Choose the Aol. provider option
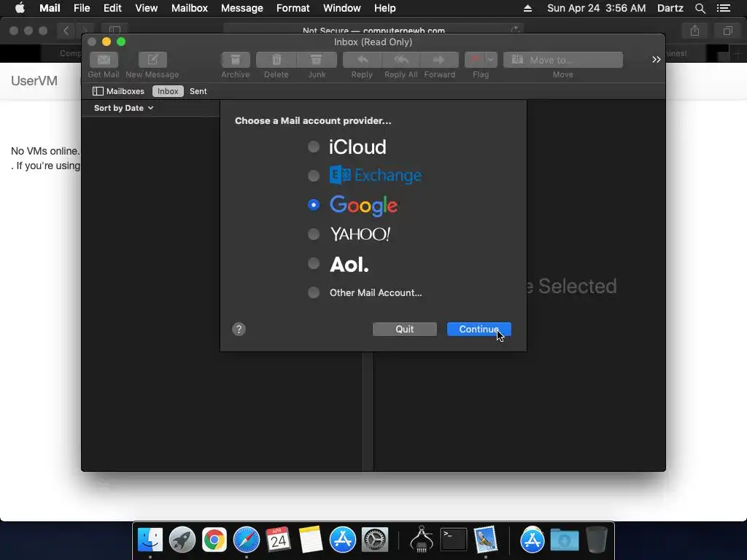This screenshot has width=747, height=560. click(x=314, y=263)
